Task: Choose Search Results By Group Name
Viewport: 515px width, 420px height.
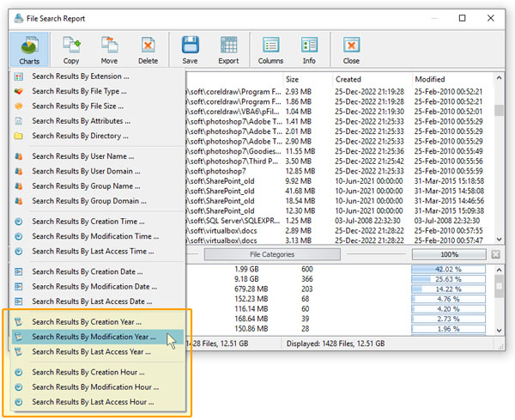Action: pos(98,186)
